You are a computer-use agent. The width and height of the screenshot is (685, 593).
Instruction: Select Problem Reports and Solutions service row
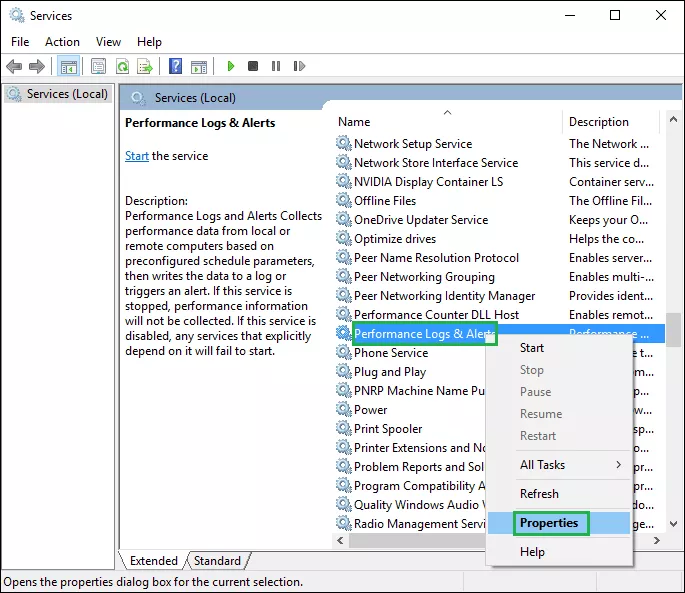click(x=410, y=467)
